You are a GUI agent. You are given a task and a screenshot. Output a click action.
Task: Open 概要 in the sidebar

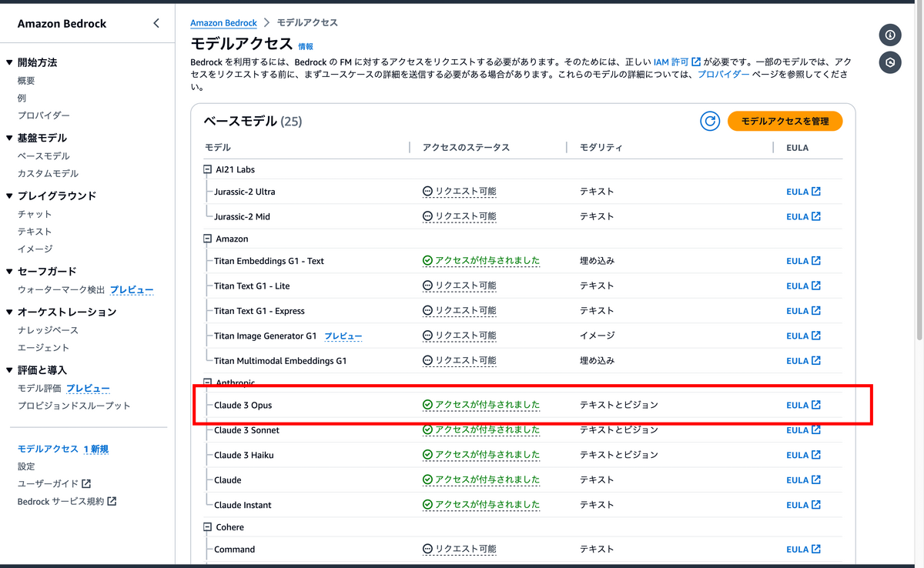26,80
